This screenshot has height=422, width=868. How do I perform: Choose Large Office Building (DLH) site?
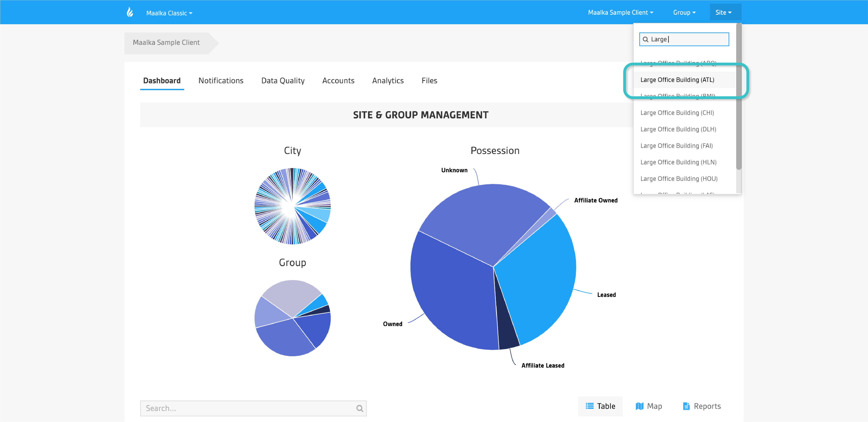click(x=684, y=129)
